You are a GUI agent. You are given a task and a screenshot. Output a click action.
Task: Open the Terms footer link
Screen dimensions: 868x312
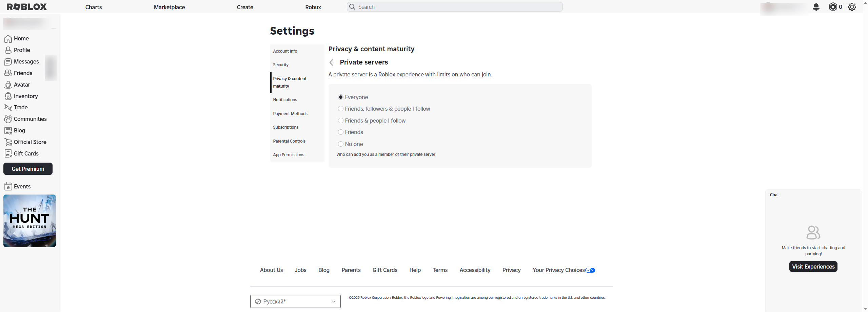tap(440, 270)
